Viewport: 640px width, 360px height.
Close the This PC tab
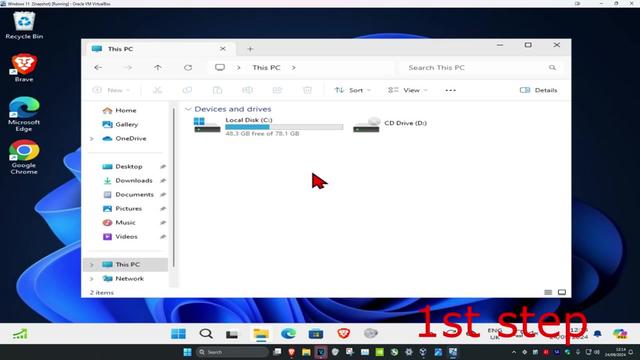(222, 49)
